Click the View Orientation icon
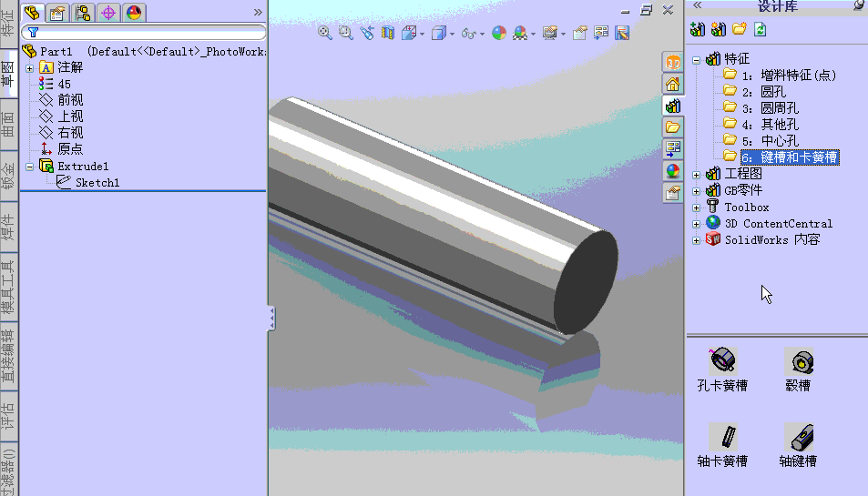Viewport: 868px width, 496px height. pyautogui.click(x=409, y=33)
